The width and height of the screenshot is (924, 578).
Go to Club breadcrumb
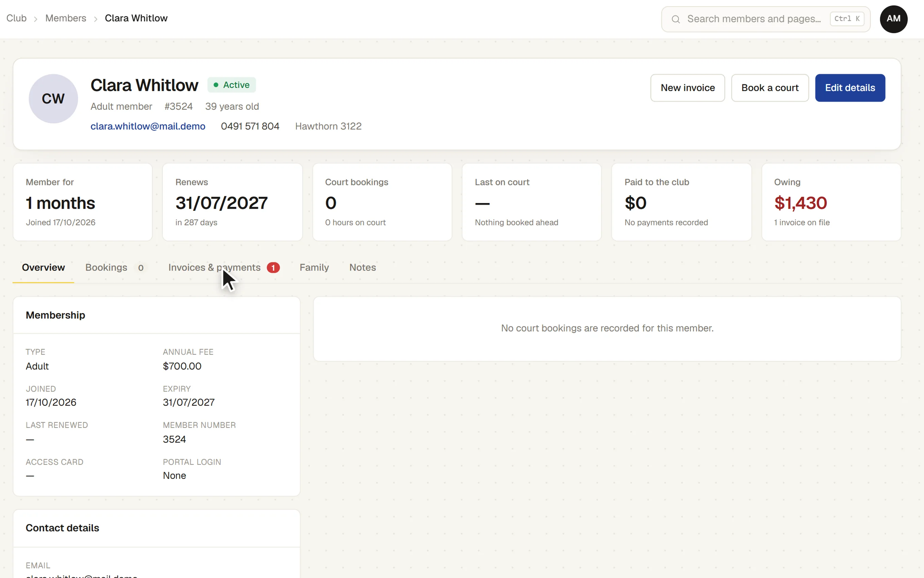pos(16,18)
